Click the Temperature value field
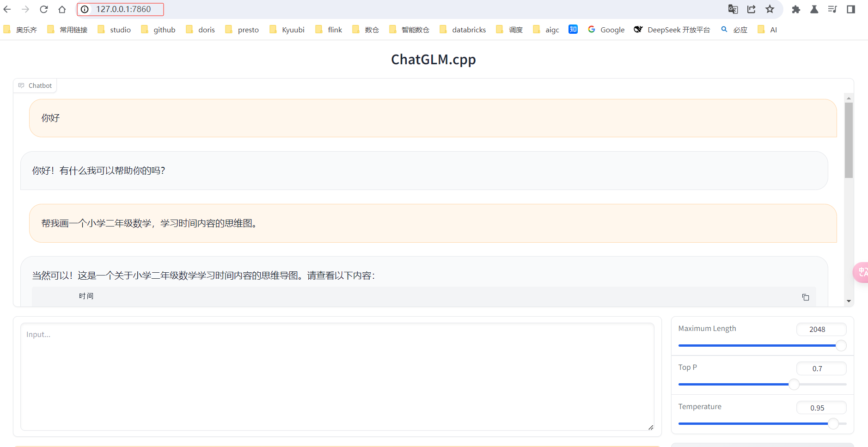This screenshot has height=447, width=868. [x=821, y=408]
